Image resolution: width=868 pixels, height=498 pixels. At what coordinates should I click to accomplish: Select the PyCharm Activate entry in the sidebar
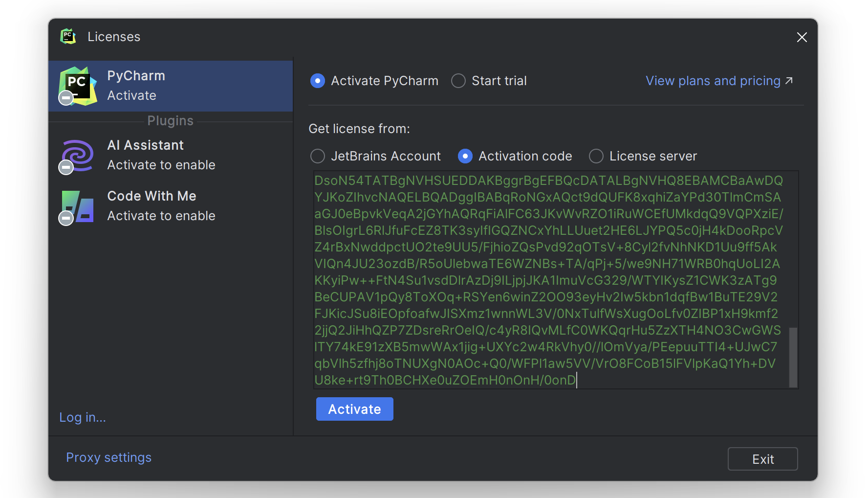click(x=170, y=86)
